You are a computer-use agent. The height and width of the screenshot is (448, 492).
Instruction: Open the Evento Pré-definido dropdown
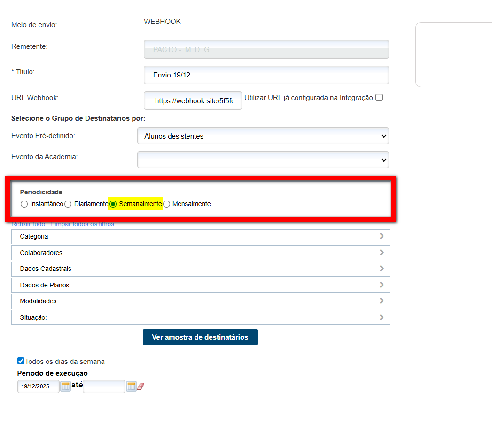click(x=263, y=136)
